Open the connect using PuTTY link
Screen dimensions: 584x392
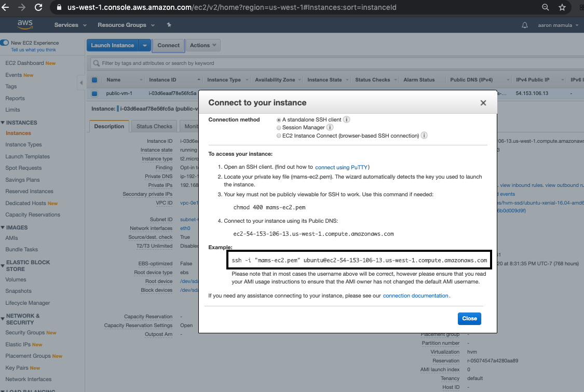pyautogui.click(x=341, y=167)
